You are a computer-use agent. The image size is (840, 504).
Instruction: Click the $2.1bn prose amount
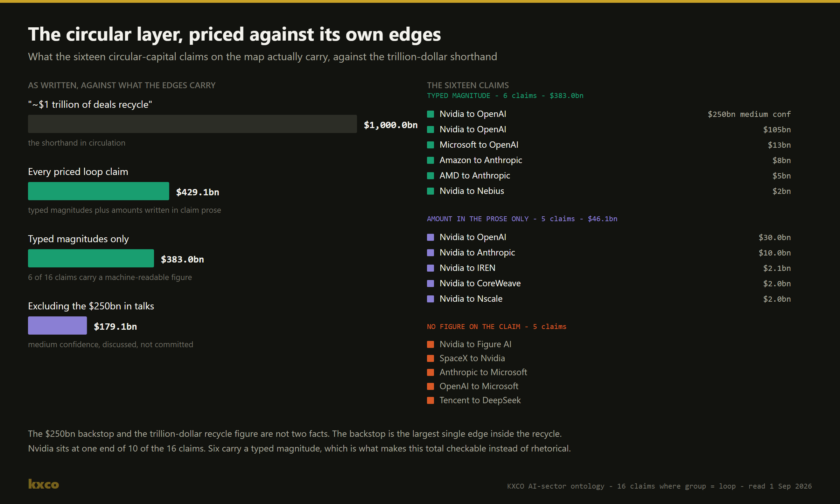pyautogui.click(x=777, y=268)
